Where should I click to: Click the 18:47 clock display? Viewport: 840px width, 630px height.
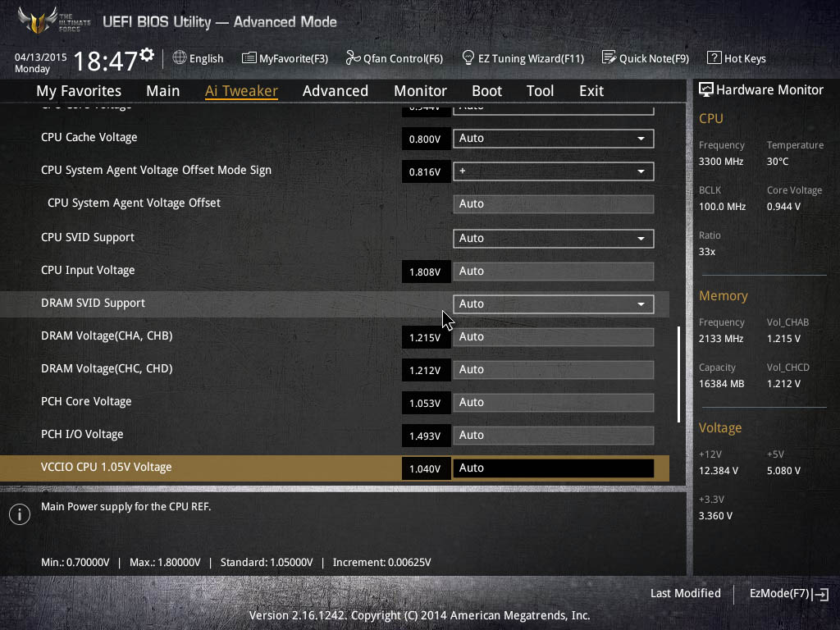click(x=105, y=61)
